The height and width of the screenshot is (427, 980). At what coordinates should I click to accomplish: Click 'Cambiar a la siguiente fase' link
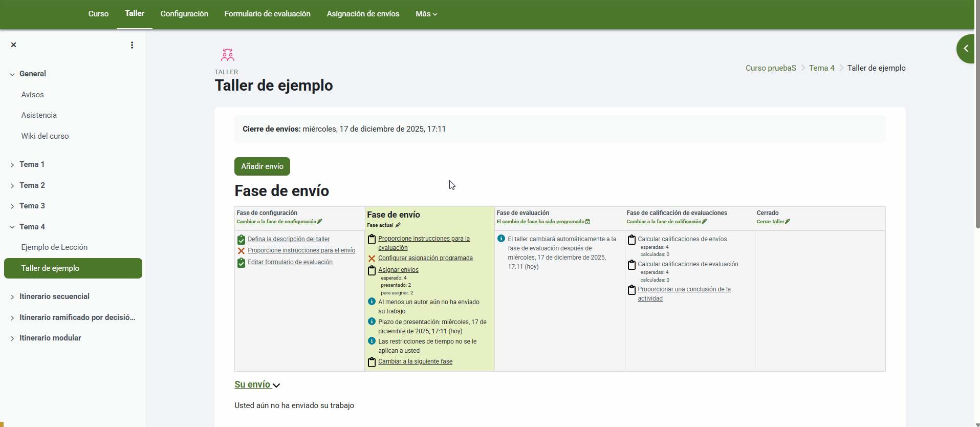coord(415,361)
